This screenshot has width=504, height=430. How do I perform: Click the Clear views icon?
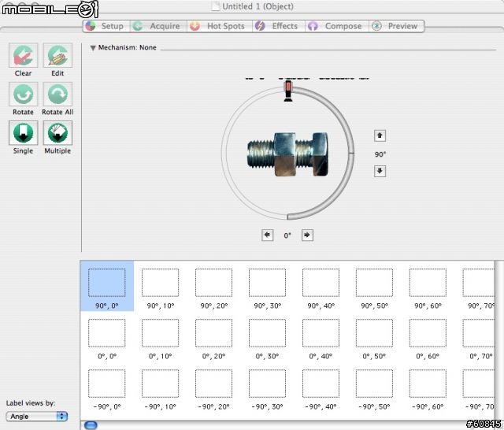pyautogui.click(x=23, y=55)
